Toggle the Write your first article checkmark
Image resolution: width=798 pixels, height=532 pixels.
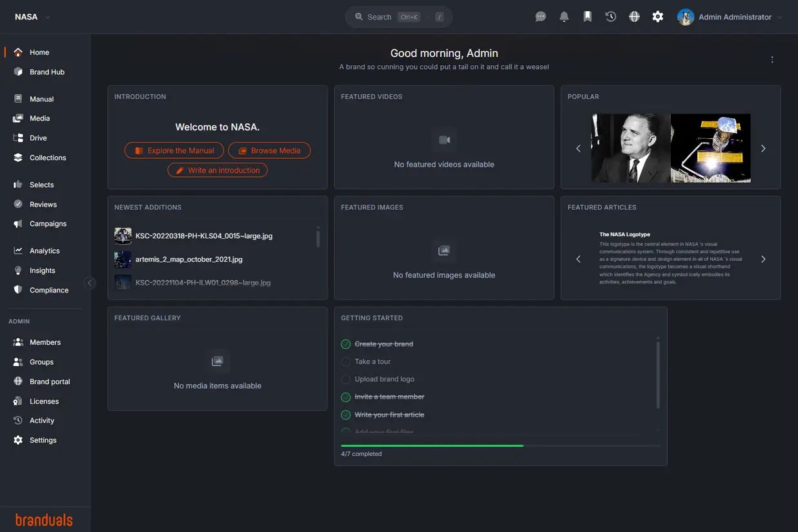coord(346,414)
